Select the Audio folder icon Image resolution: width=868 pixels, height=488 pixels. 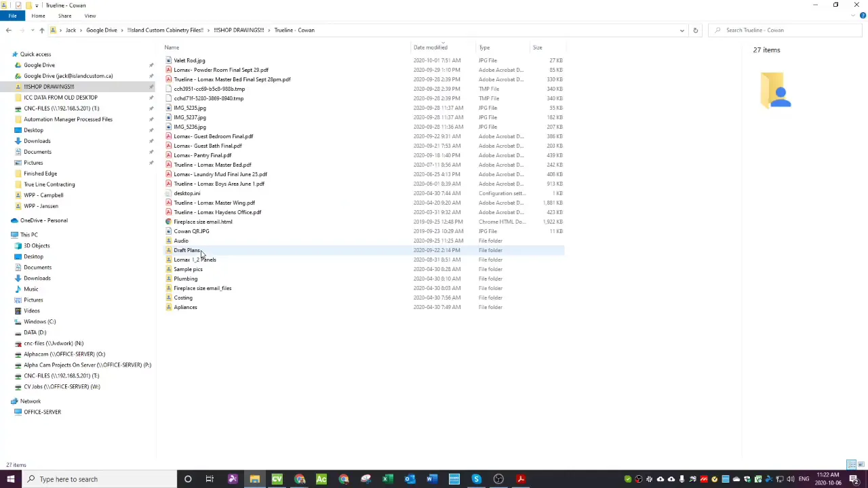pyautogui.click(x=169, y=241)
